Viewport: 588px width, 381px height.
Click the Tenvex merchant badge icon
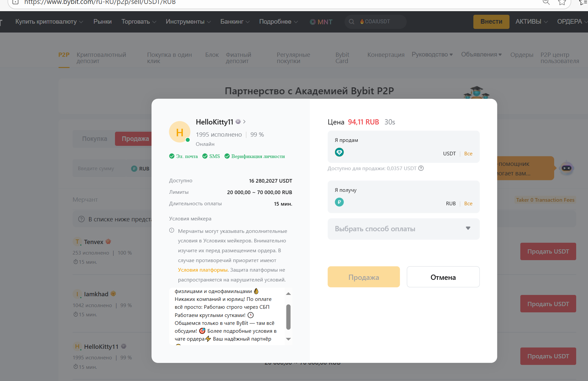(x=108, y=242)
